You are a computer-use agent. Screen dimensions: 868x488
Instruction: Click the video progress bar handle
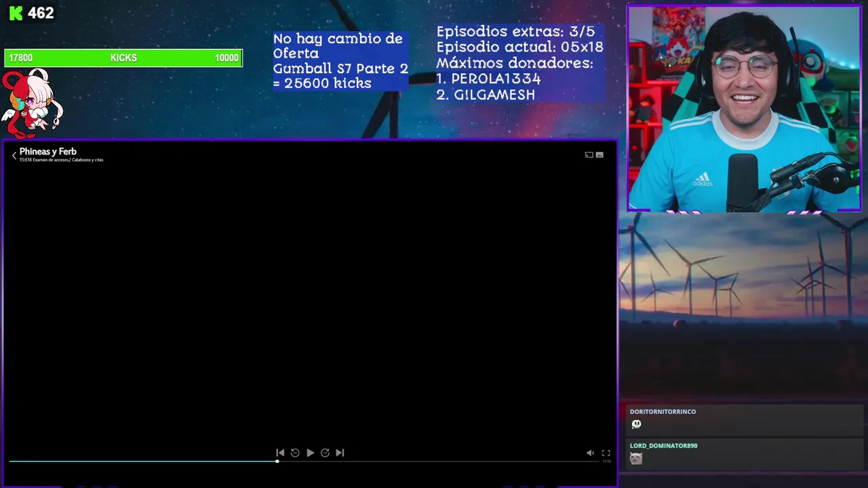click(277, 462)
